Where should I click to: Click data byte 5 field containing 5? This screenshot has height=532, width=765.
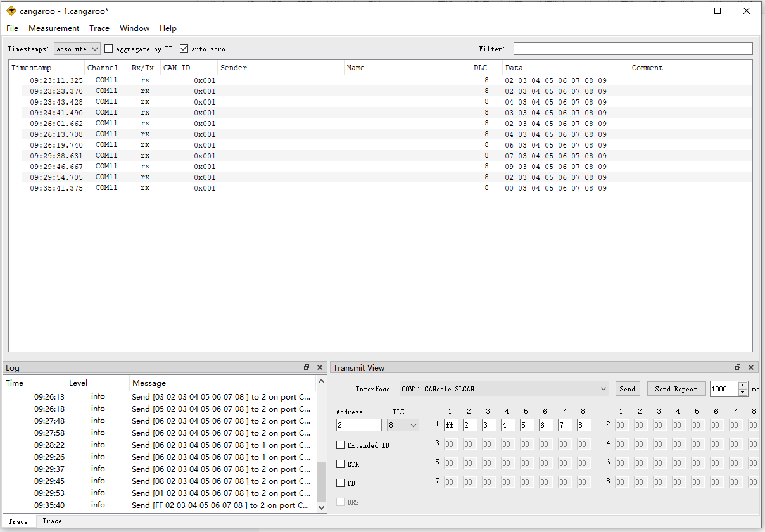click(527, 425)
